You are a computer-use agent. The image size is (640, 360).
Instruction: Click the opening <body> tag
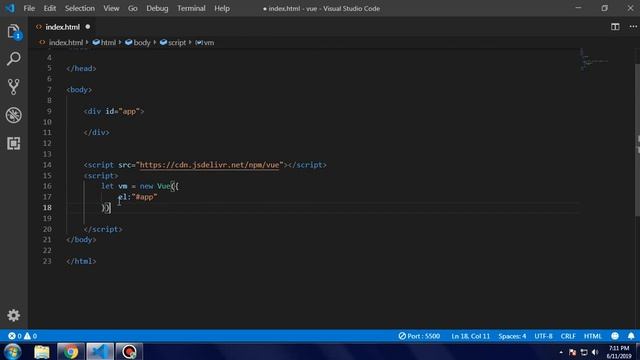(79, 89)
